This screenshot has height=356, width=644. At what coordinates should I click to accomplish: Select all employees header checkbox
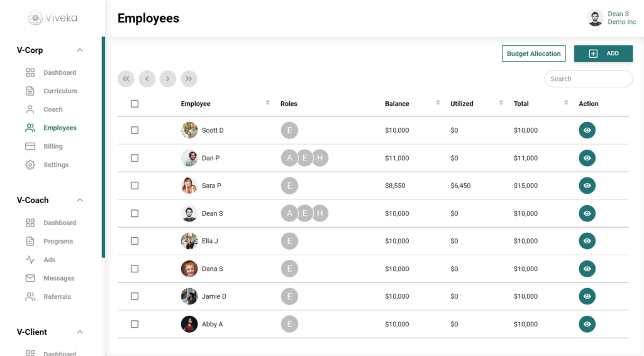[135, 104]
